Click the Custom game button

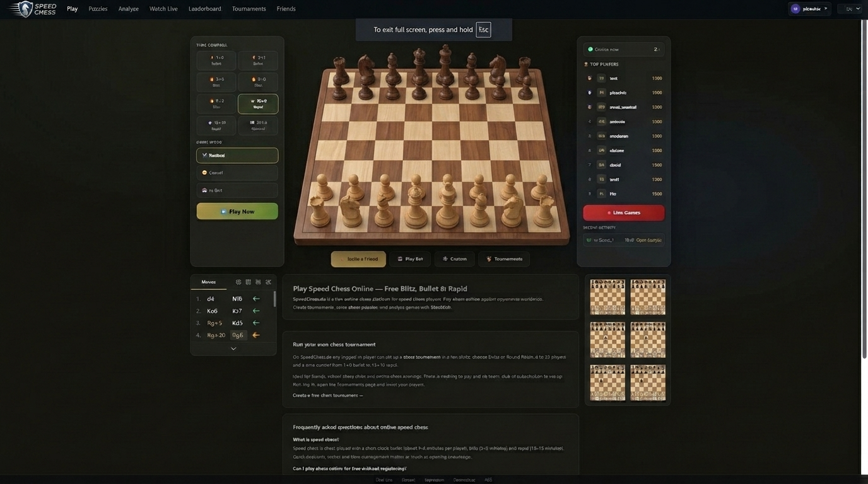(x=455, y=259)
